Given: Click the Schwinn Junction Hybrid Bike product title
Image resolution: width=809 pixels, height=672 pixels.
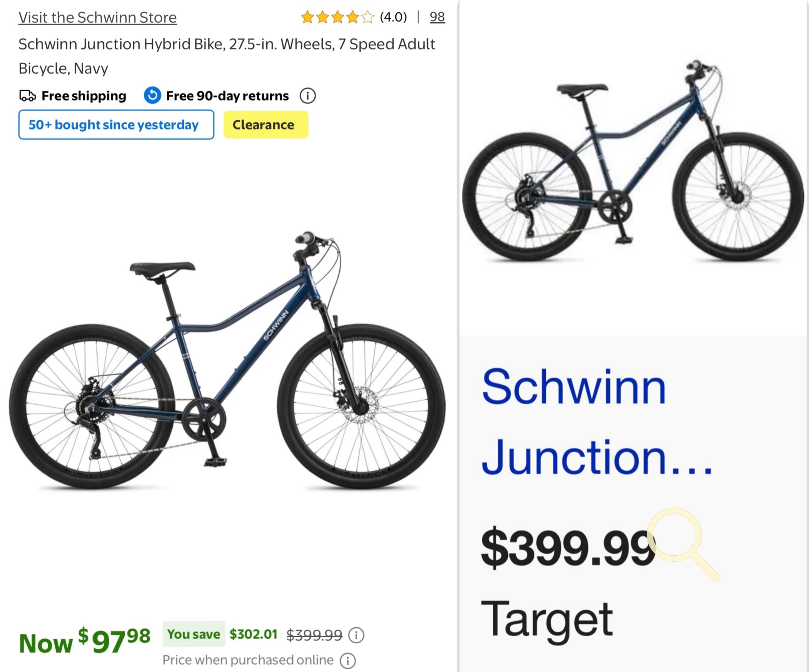Looking at the screenshot, I should 227,56.
